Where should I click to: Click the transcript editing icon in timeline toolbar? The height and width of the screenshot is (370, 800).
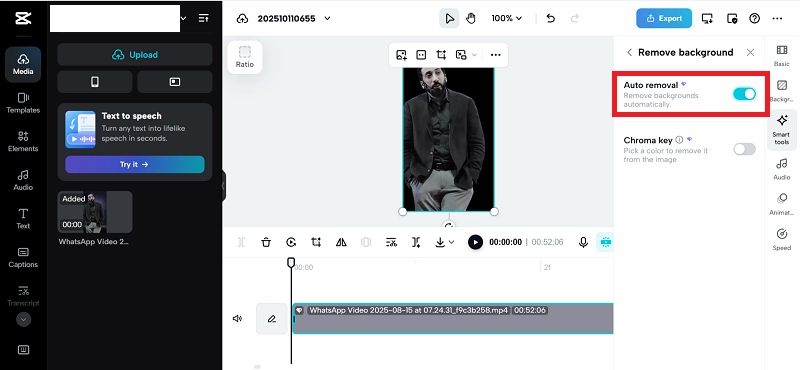391,242
